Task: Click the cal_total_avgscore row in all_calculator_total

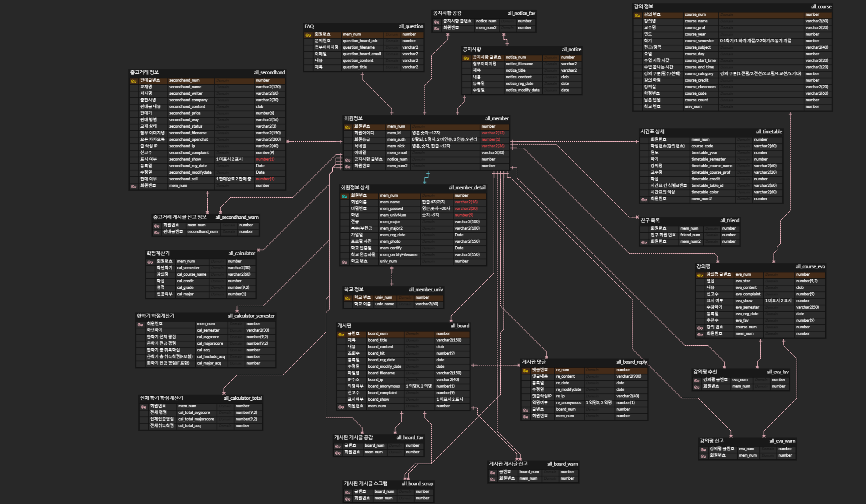Action: 194,413
